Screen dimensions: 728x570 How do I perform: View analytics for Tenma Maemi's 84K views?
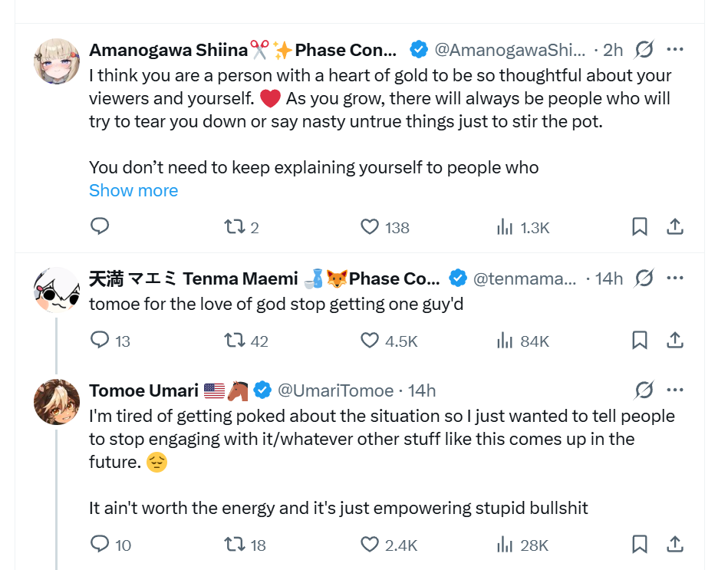505,340
